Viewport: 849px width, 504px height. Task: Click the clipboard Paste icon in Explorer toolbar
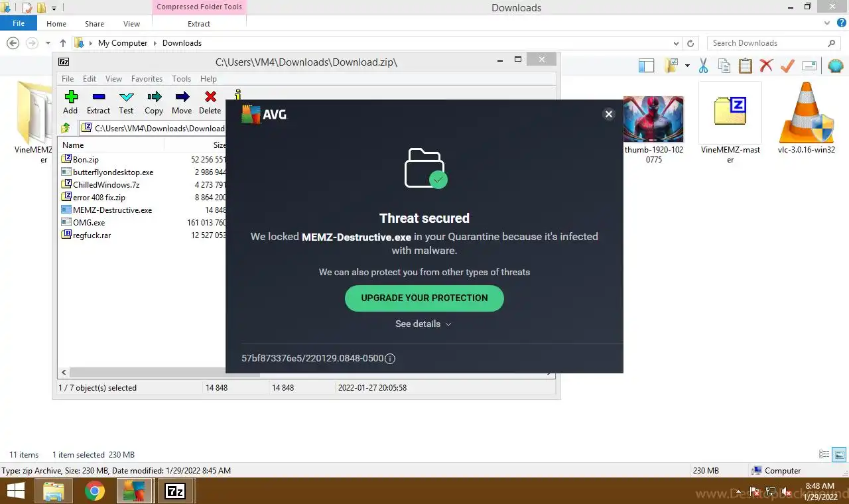click(x=746, y=66)
